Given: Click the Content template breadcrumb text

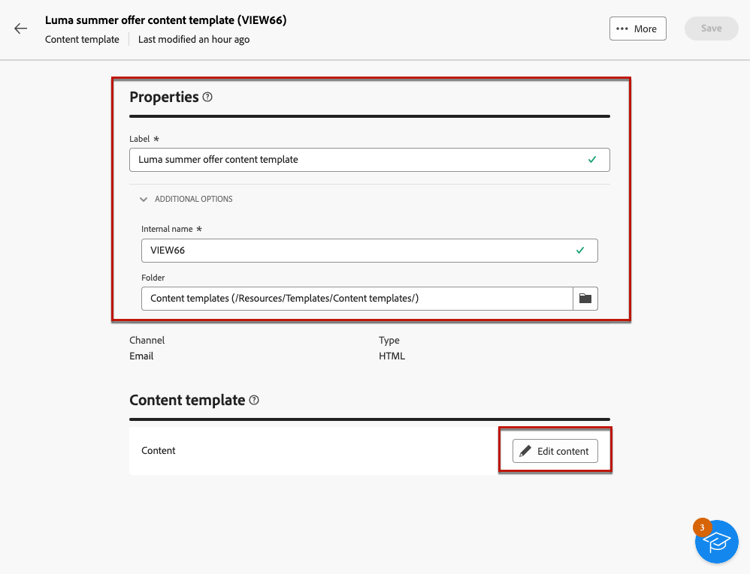Looking at the screenshot, I should coord(82,40).
